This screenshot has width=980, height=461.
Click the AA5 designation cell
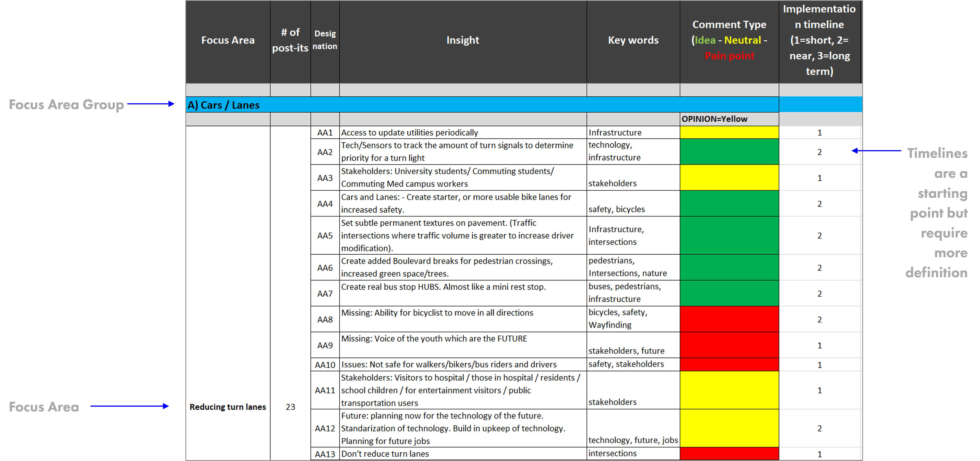point(325,235)
